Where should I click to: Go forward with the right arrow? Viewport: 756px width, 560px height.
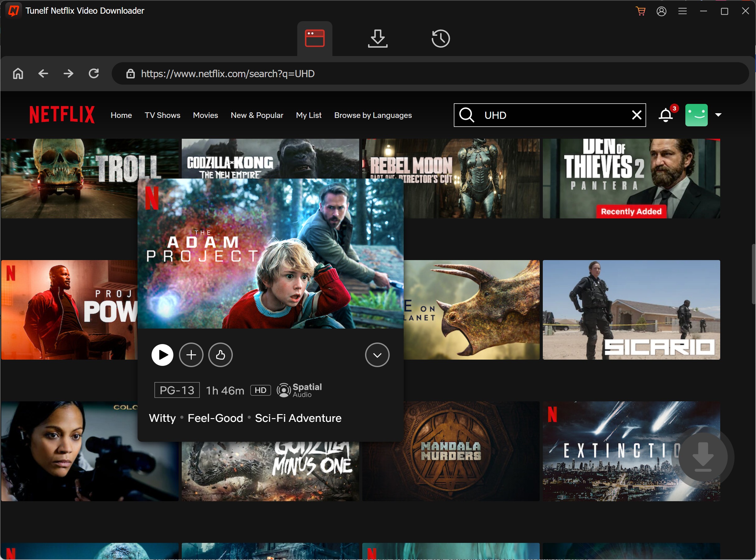click(68, 73)
